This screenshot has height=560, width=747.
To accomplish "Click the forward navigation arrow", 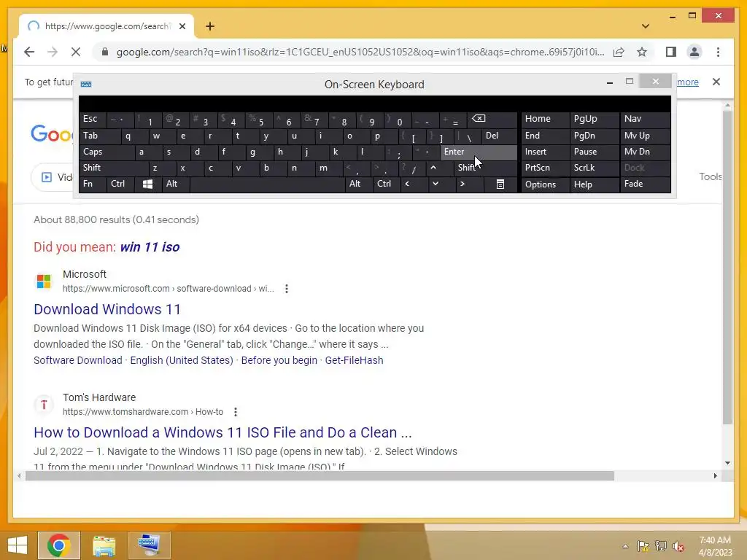I will (x=53, y=52).
